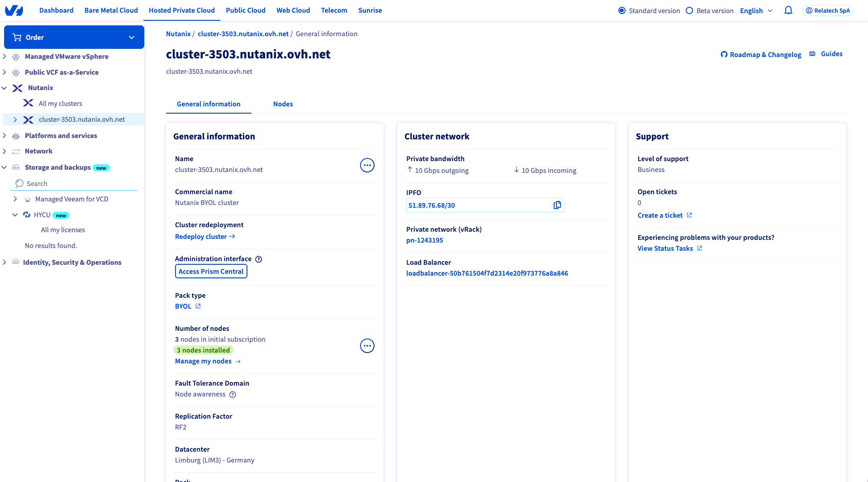Collapse the HYCU tree section
The width and height of the screenshot is (868, 482).
(15, 215)
